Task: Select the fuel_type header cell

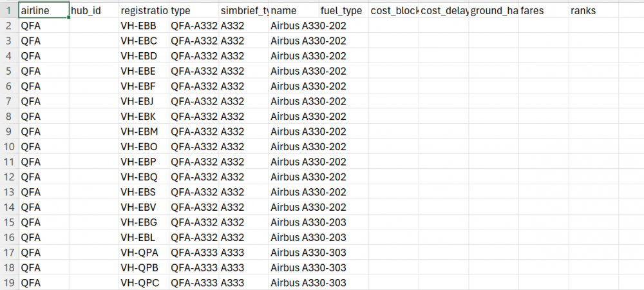Action: pyautogui.click(x=343, y=11)
